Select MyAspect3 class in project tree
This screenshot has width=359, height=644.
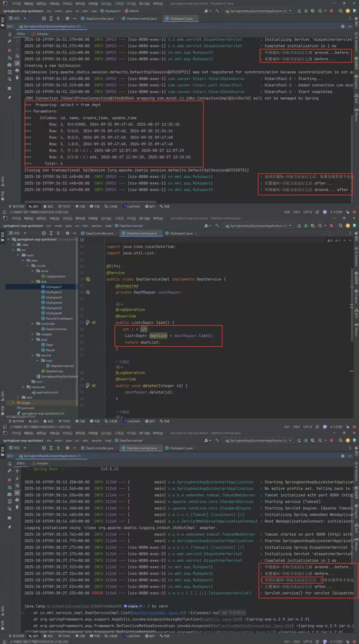[54, 297]
